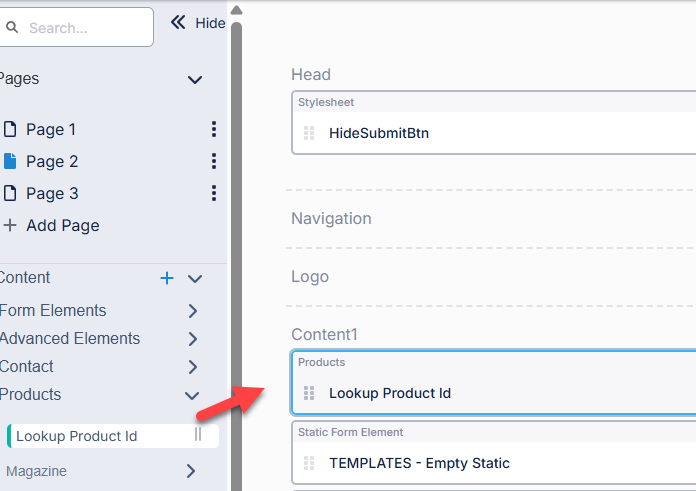Grab the Lookup Product Id block drag handle

(x=309, y=393)
